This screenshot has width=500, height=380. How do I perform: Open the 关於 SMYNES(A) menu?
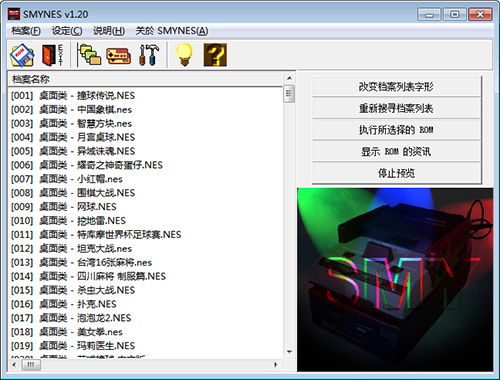point(172,31)
